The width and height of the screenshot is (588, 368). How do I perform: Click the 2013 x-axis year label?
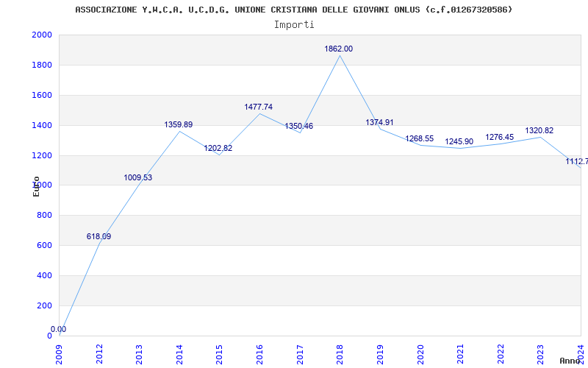(x=140, y=354)
